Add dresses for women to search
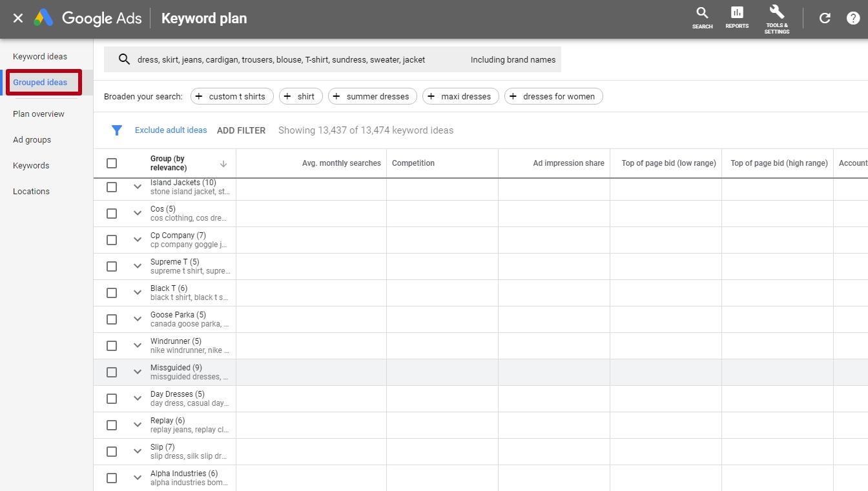Screen dimensions: 868x491 tap(553, 96)
